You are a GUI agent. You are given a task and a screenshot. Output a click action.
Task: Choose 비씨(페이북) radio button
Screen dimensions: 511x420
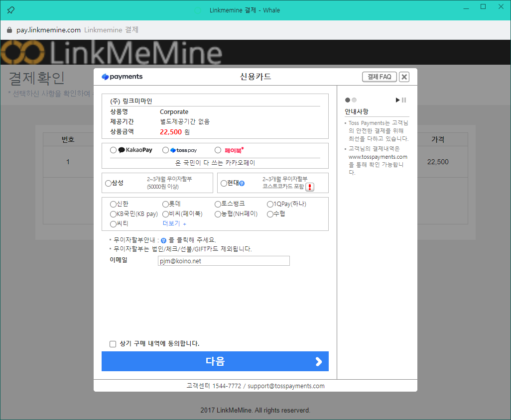pos(165,214)
